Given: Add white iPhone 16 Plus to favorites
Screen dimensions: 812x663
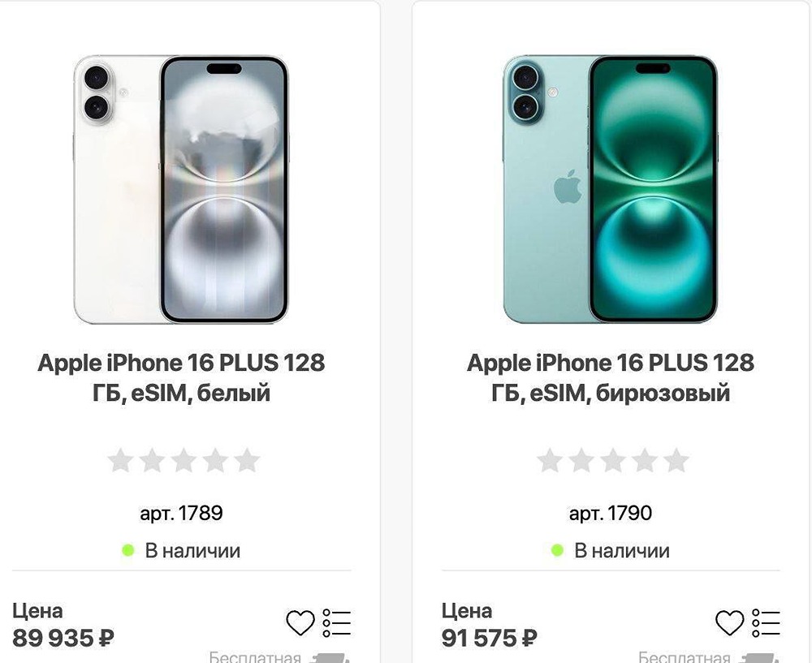Looking at the screenshot, I should click(300, 622).
